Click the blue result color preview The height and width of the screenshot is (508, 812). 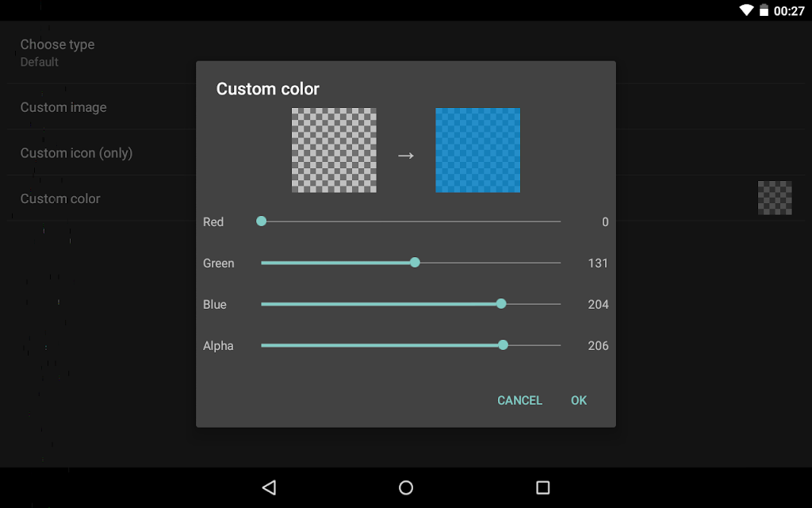pyautogui.click(x=478, y=150)
